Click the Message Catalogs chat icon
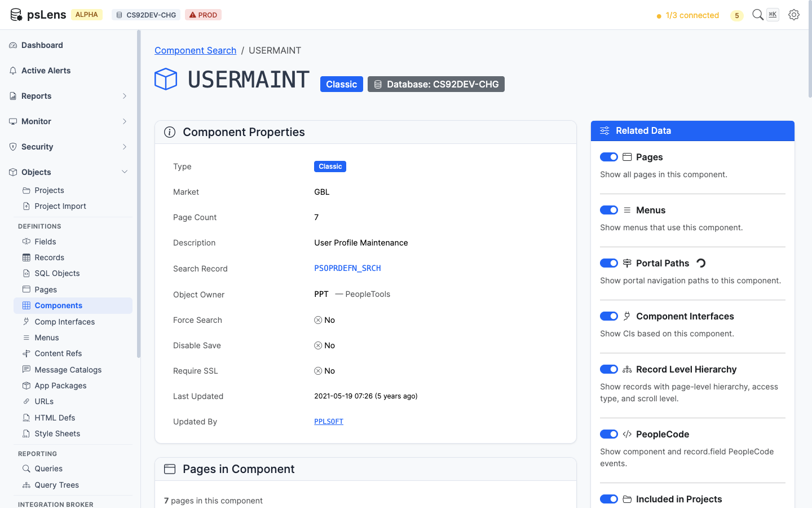Viewport: 812px width, 508px height. (27, 370)
